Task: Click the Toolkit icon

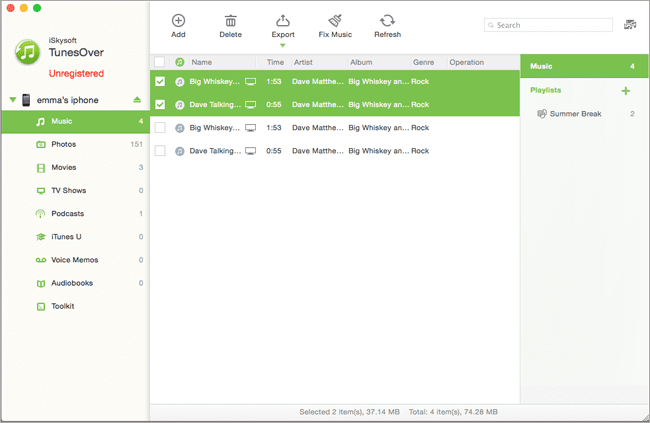Action: tap(41, 307)
